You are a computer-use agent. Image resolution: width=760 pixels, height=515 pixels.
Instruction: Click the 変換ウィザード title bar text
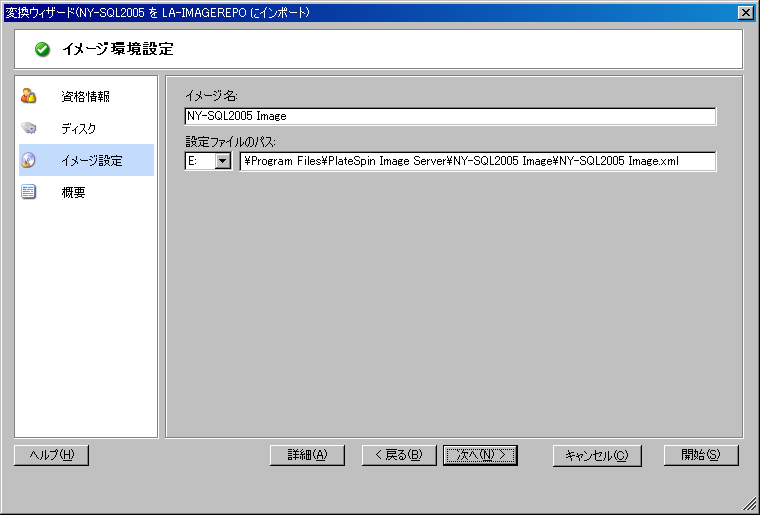(x=157, y=13)
